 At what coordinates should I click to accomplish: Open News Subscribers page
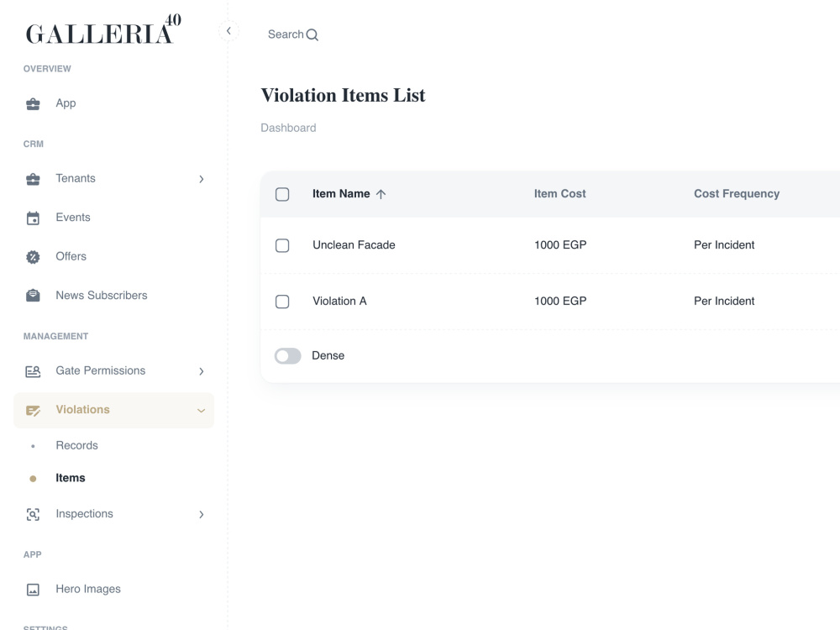(x=113, y=296)
